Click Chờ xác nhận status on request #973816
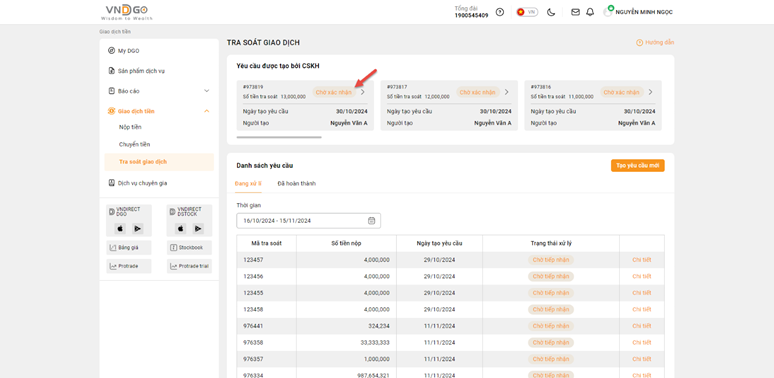Image resolution: width=774 pixels, height=378 pixels. coord(622,92)
